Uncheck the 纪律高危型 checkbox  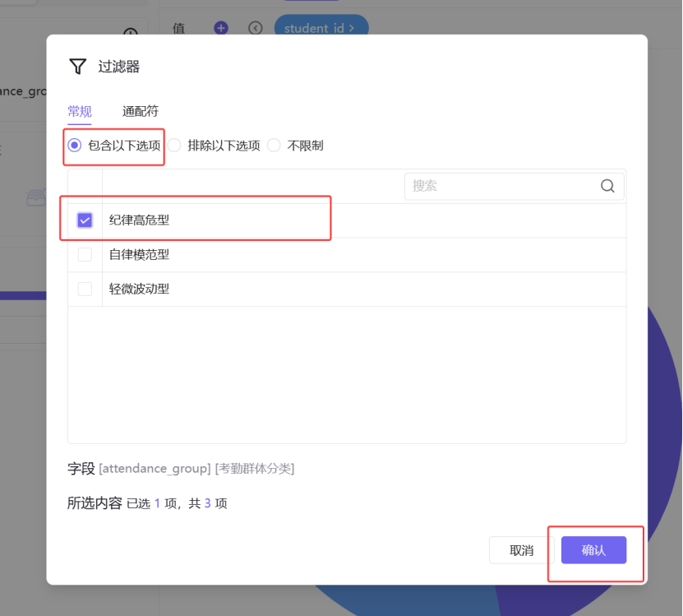[x=85, y=220]
